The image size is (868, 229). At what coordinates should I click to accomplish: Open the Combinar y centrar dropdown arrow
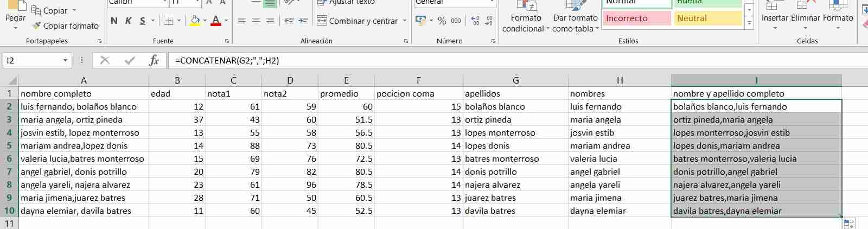pyautogui.click(x=405, y=21)
